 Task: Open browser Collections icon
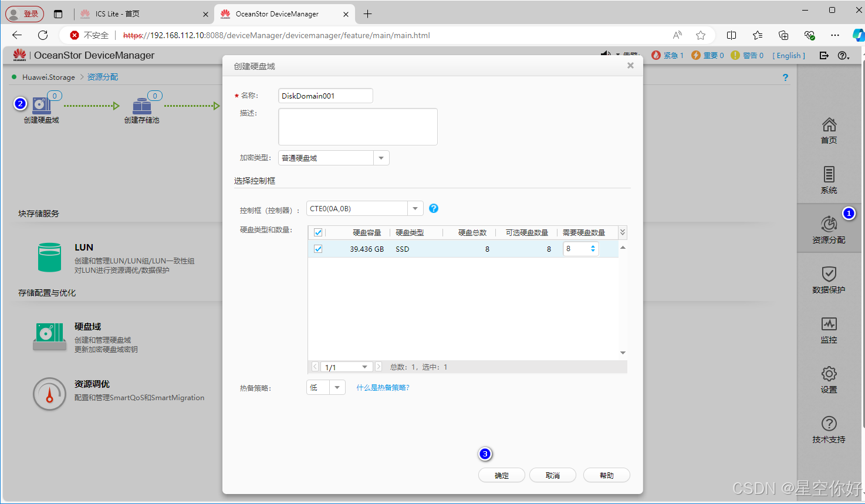tap(783, 35)
